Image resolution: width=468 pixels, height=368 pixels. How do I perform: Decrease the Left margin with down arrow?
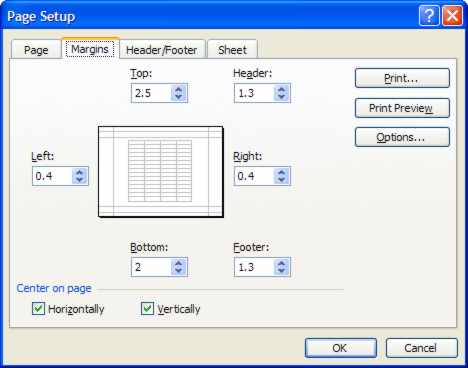pyautogui.click(x=80, y=180)
